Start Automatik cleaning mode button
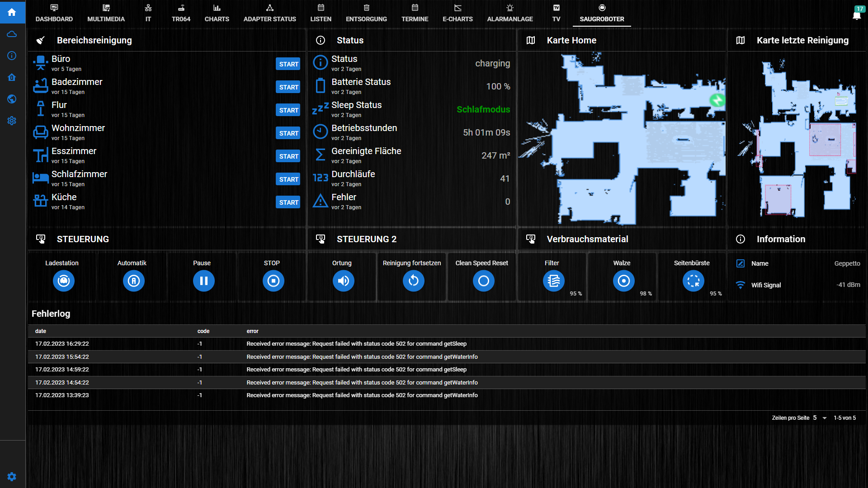Screen dimensions: 868x488 (134, 281)
